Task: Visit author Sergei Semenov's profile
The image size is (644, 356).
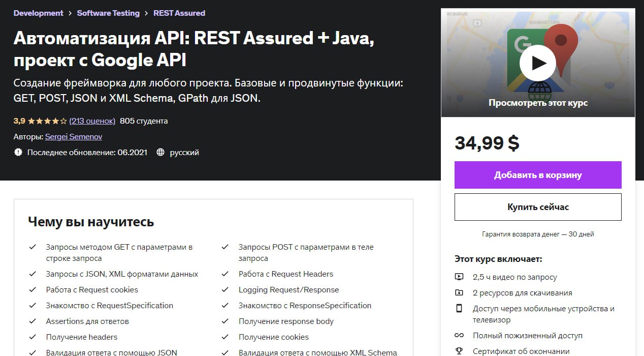Action: coord(74,137)
